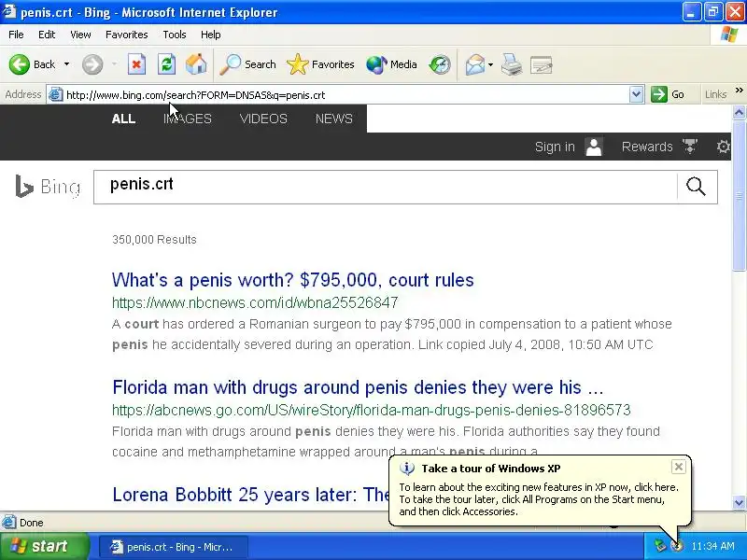This screenshot has width=747, height=560.
Task: Open the Bing settings gear icon
Action: (723, 147)
